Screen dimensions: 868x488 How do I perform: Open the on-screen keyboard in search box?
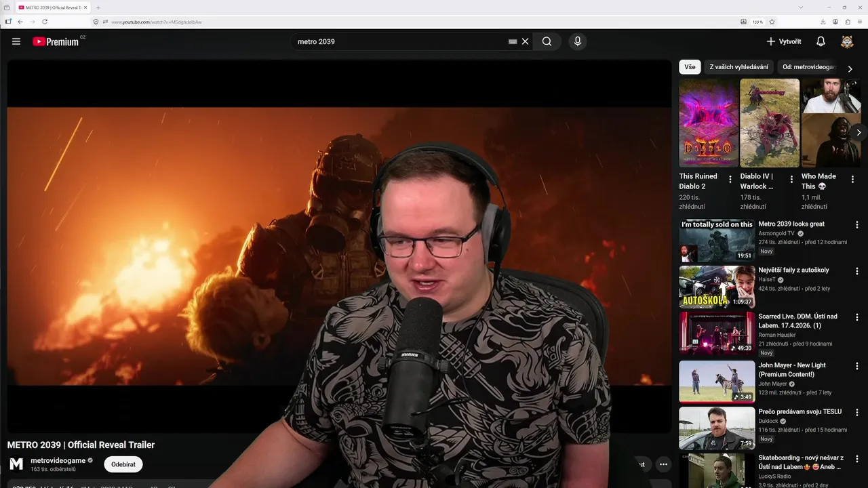click(513, 41)
